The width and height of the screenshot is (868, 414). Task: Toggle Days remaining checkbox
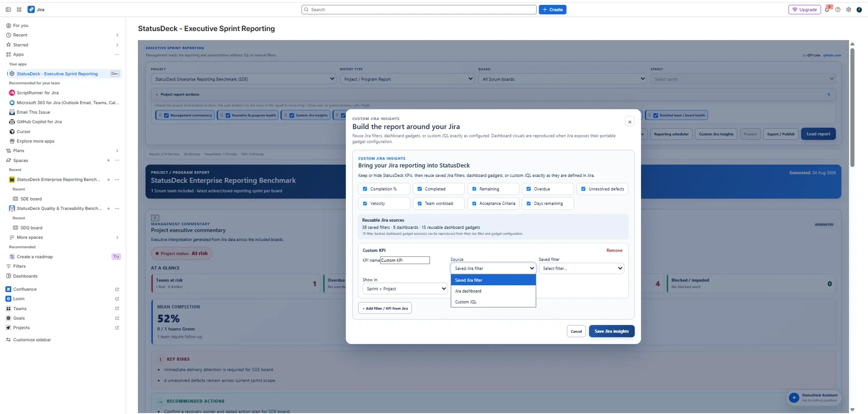coord(529,203)
